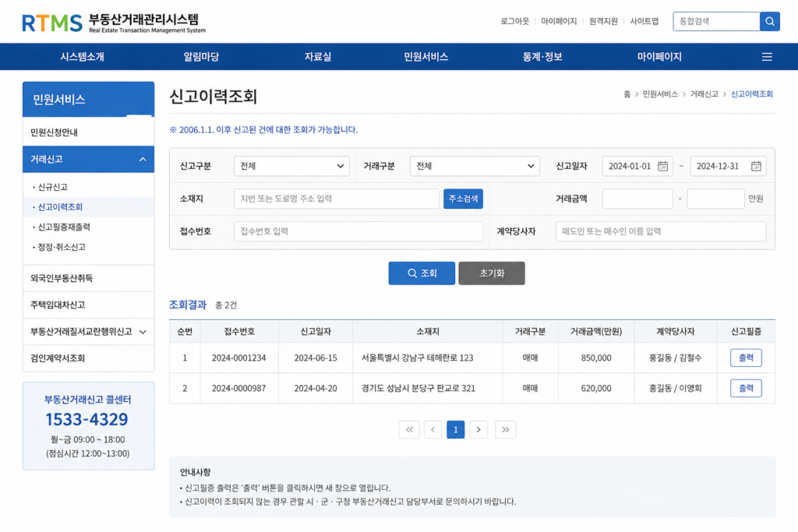798x532 pixels.
Task: Go to next page arrow
Action: pyautogui.click(x=478, y=430)
